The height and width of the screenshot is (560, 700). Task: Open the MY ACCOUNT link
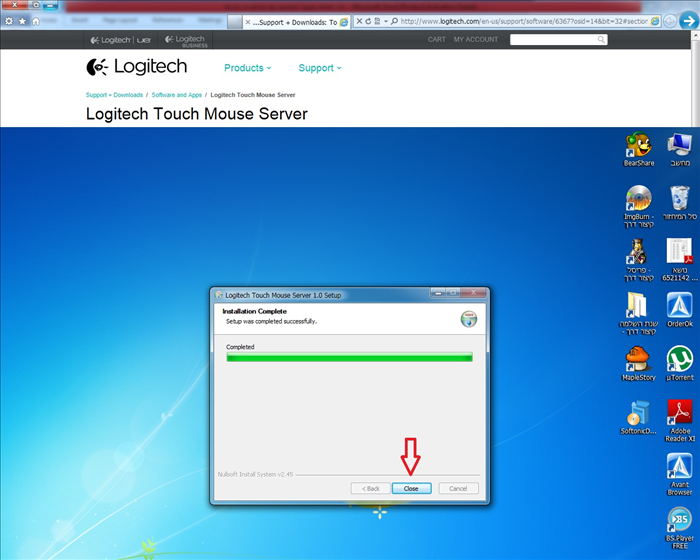coord(475,39)
